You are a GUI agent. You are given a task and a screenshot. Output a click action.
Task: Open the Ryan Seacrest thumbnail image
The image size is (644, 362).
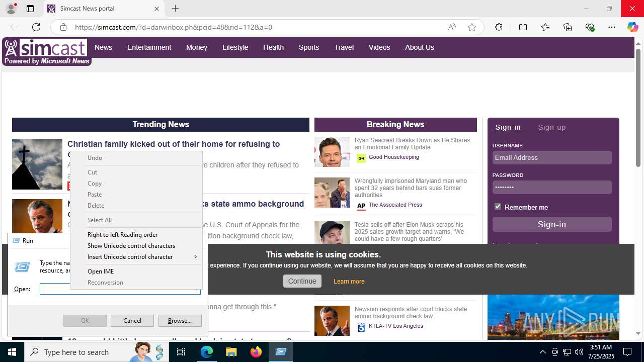click(x=332, y=152)
